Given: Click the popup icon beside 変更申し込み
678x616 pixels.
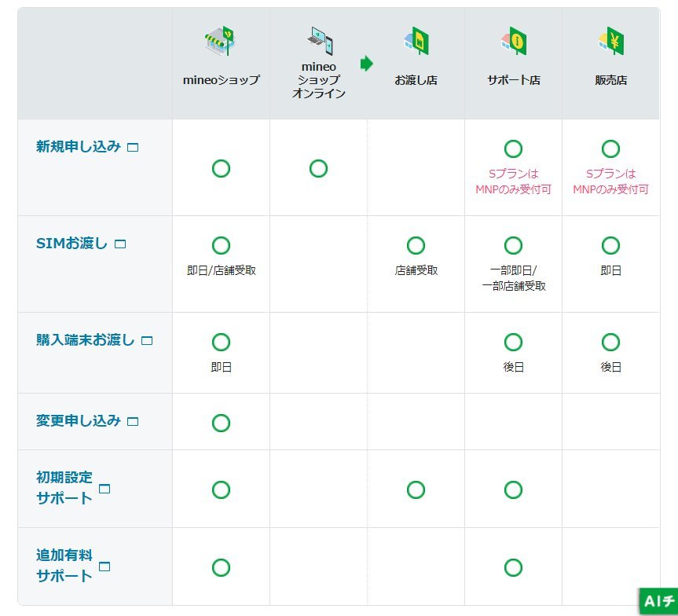Looking at the screenshot, I should [x=133, y=422].
